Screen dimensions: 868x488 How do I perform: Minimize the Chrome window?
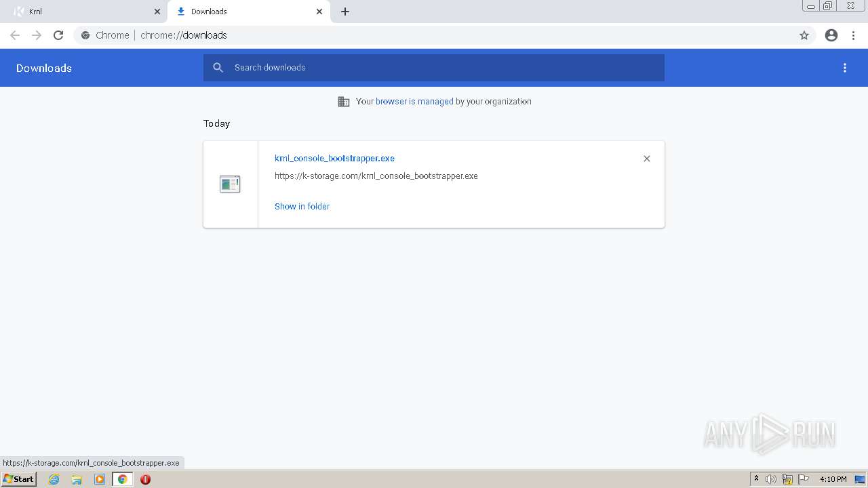pyautogui.click(x=811, y=6)
